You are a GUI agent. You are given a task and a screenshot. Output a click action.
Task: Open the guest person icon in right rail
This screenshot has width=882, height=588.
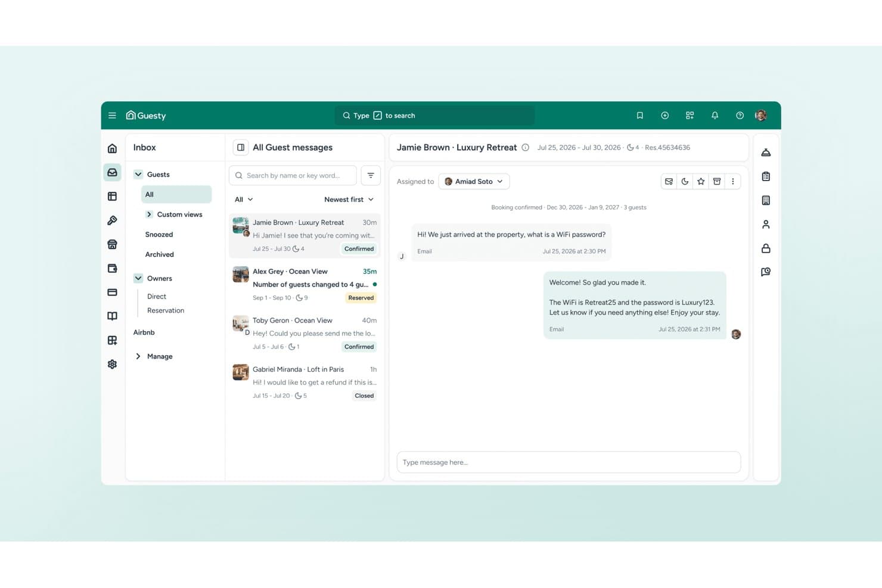click(x=766, y=224)
